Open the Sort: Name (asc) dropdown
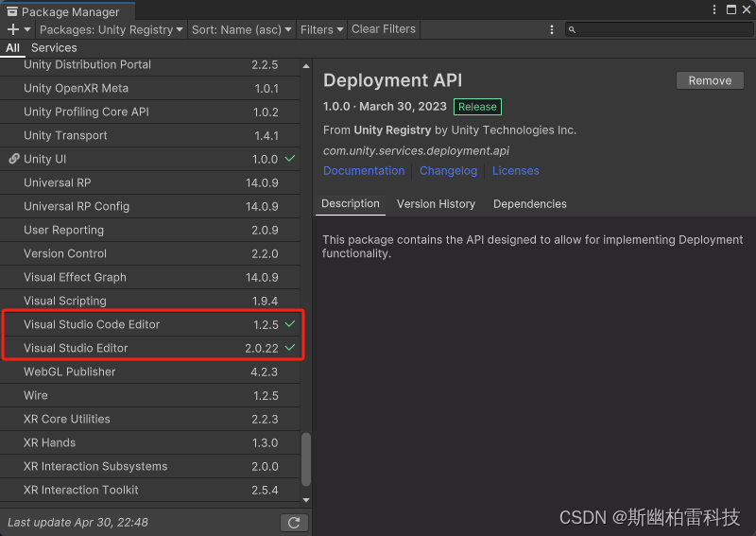 (x=241, y=30)
